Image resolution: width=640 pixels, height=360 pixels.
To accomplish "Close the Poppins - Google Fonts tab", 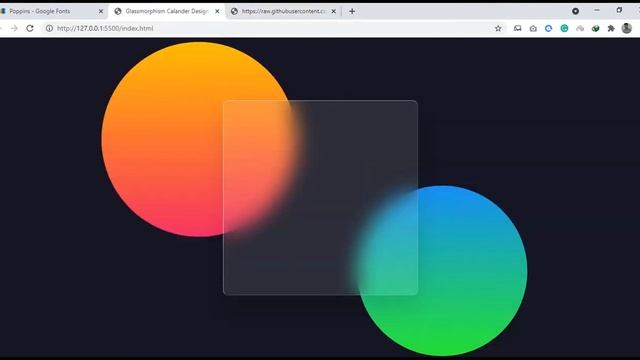I will [x=101, y=11].
